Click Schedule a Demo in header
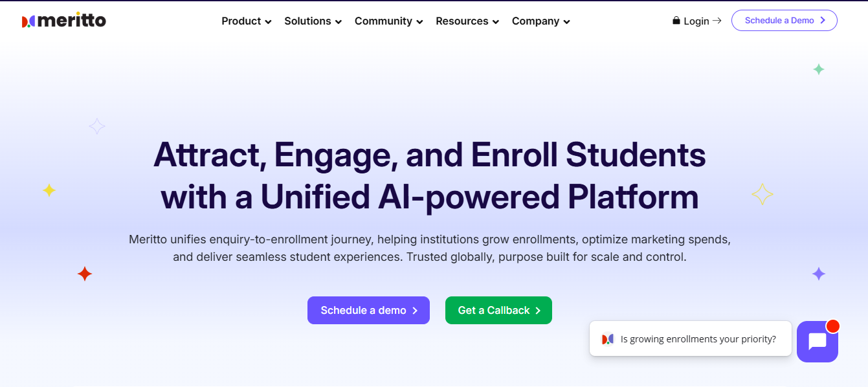This screenshot has height=387, width=868. click(784, 21)
